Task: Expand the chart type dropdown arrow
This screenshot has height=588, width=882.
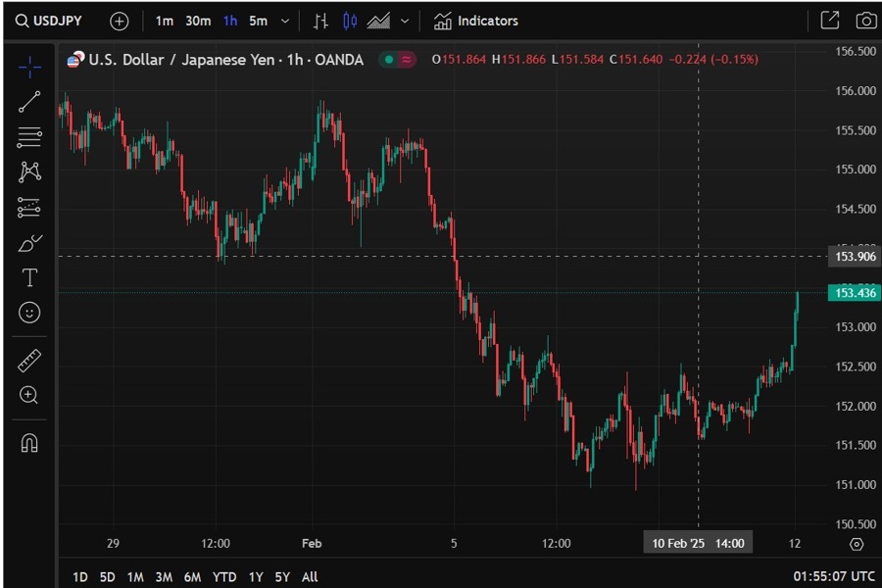Action: [405, 21]
